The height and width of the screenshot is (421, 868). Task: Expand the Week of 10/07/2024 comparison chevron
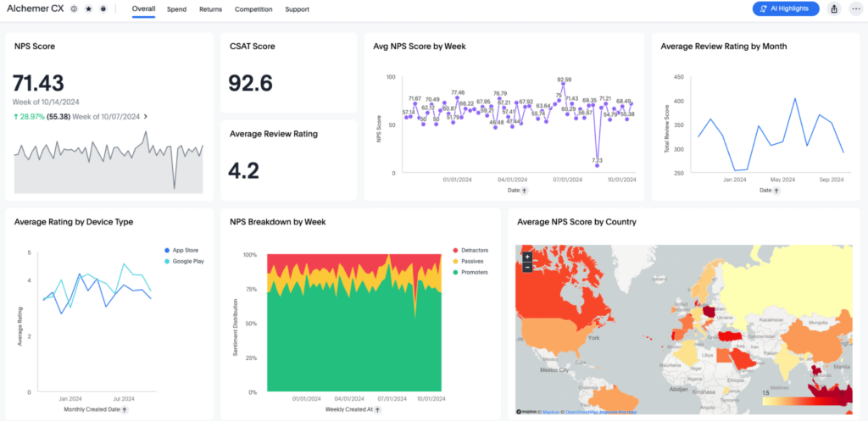pyautogui.click(x=145, y=116)
